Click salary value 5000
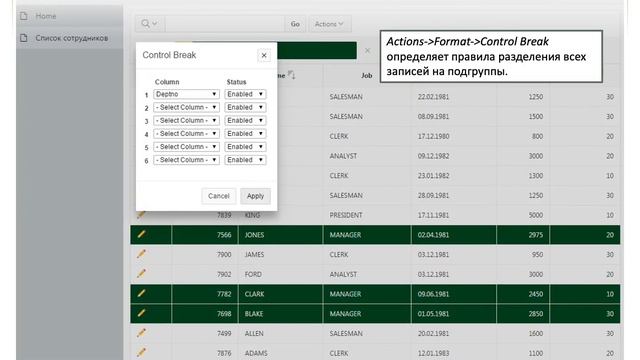This screenshot has height=360, width=640. [x=536, y=215]
